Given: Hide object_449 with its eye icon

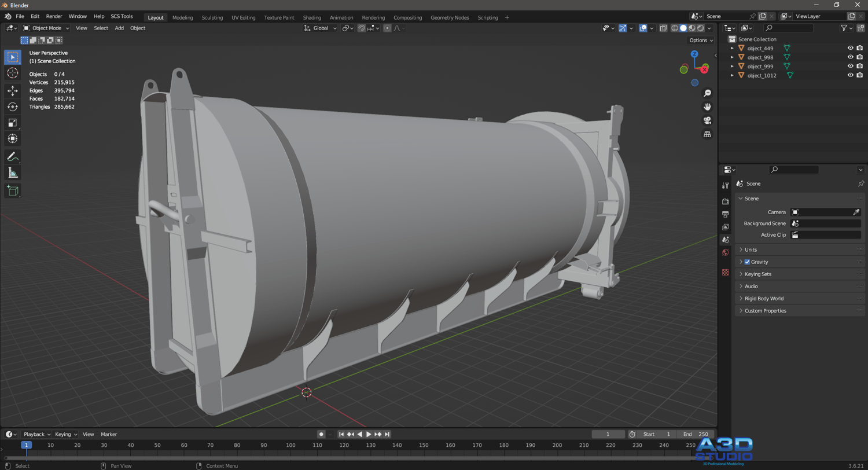Looking at the screenshot, I should click(850, 49).
